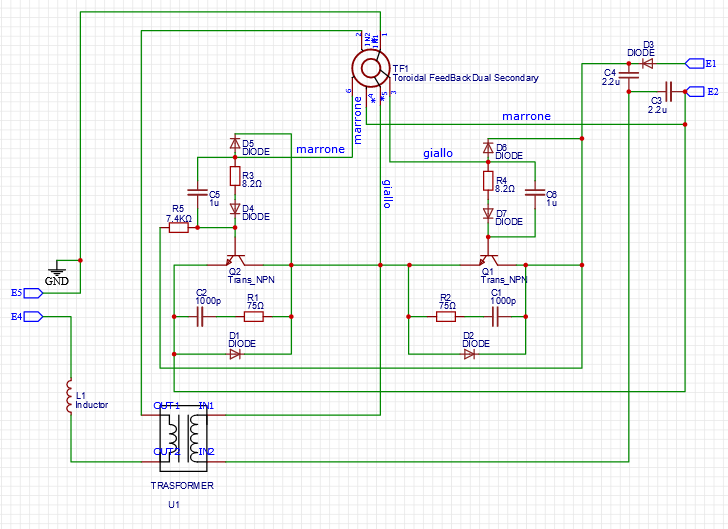Click the GND ground symbol
Screen dimensions: 728x529
[57, 273]
